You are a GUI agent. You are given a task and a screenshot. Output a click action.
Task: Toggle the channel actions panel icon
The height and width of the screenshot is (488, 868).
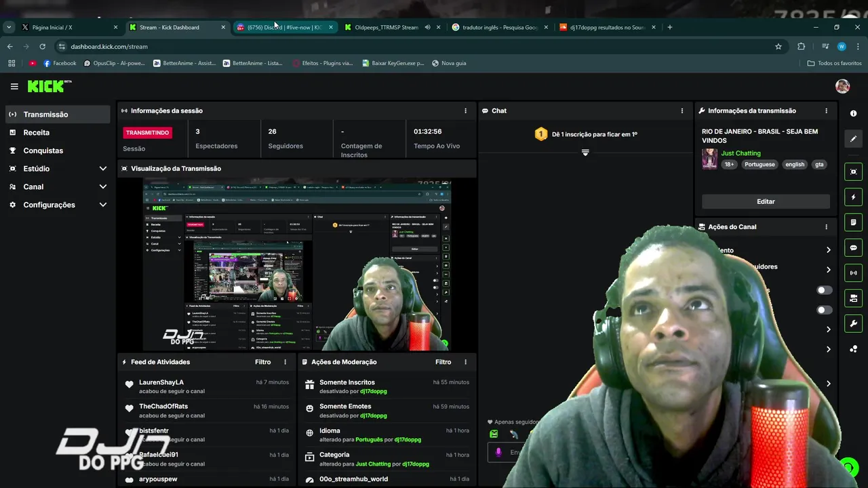click(853, 298)
